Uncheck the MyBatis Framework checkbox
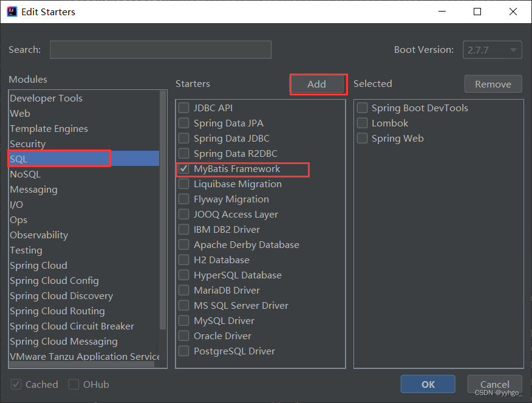Image resolution: width=532 pixels, height=403 pixels. tap(184, 169)
